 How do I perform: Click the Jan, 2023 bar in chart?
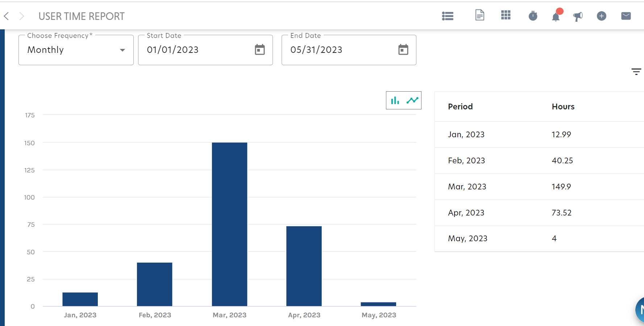click(x=80, y=299)
